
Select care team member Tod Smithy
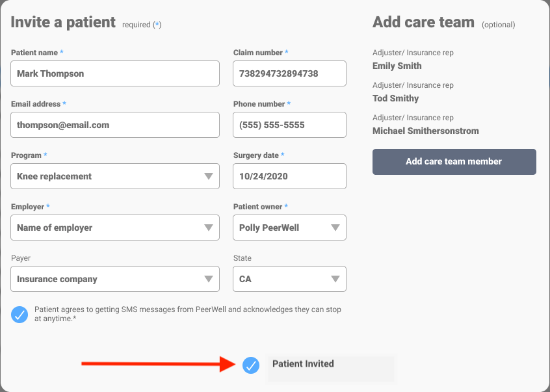396,98
